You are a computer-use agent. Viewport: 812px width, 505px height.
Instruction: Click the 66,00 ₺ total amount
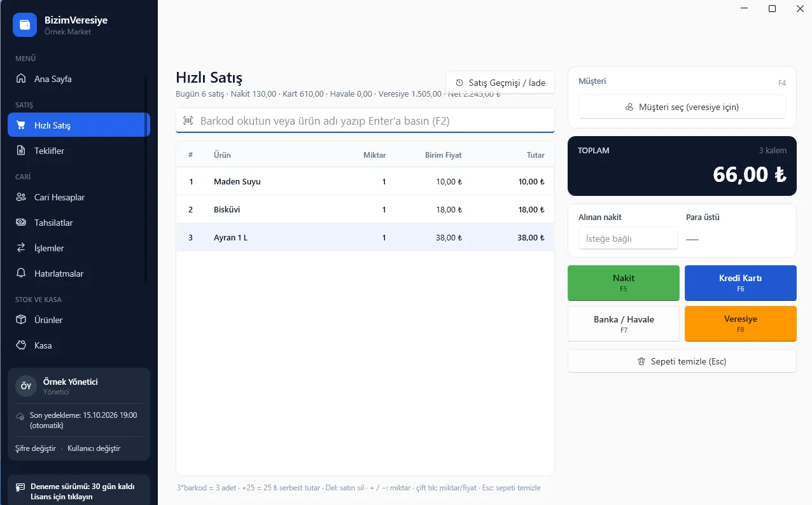tap(750, 174)
